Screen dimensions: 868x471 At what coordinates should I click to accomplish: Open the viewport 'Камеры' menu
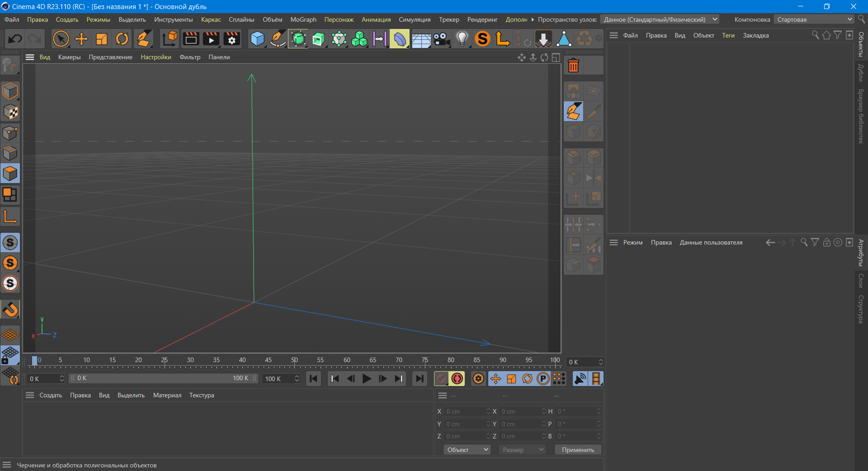click(x=69, y=57)
